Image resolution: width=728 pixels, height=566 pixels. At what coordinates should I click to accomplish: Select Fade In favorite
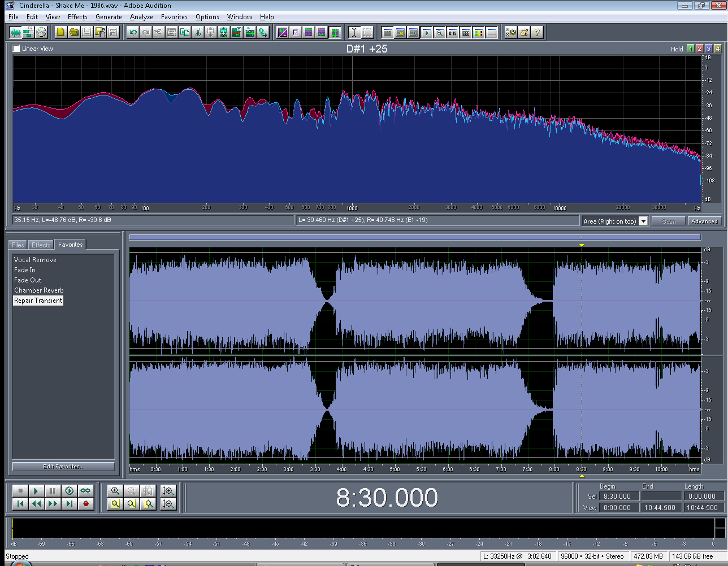coord(25,270)
